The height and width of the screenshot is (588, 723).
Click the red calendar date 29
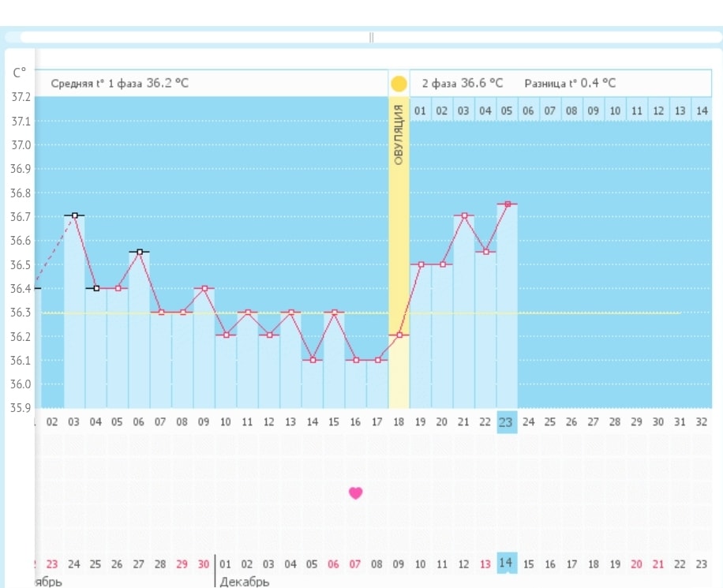[182, 564]
